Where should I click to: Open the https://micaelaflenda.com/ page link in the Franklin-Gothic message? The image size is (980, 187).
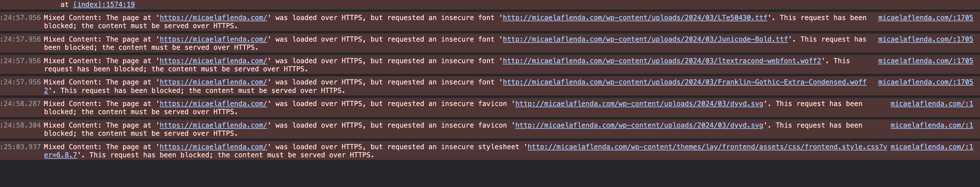pyautogui.click(x=213, y=82)
